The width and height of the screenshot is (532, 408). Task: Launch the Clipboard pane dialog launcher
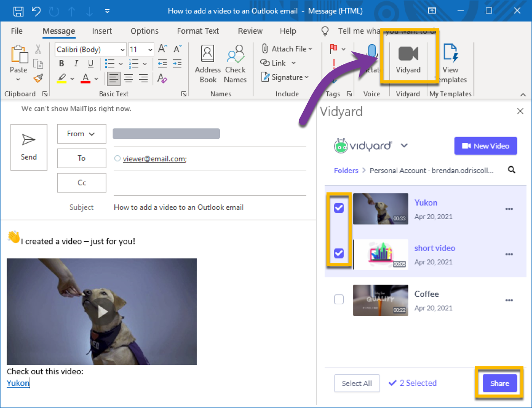(44, 94)
